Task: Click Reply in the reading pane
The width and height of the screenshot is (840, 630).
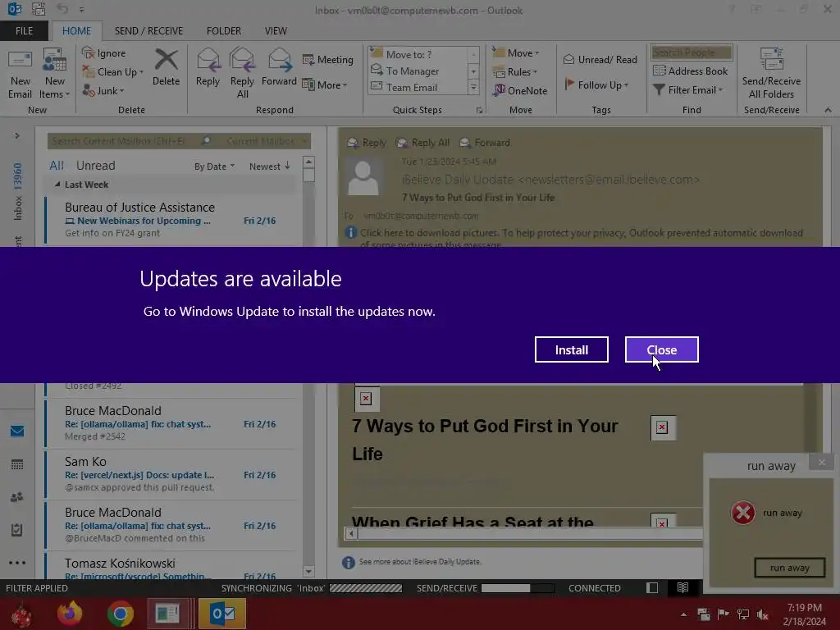Action: [x=367, y=143]
